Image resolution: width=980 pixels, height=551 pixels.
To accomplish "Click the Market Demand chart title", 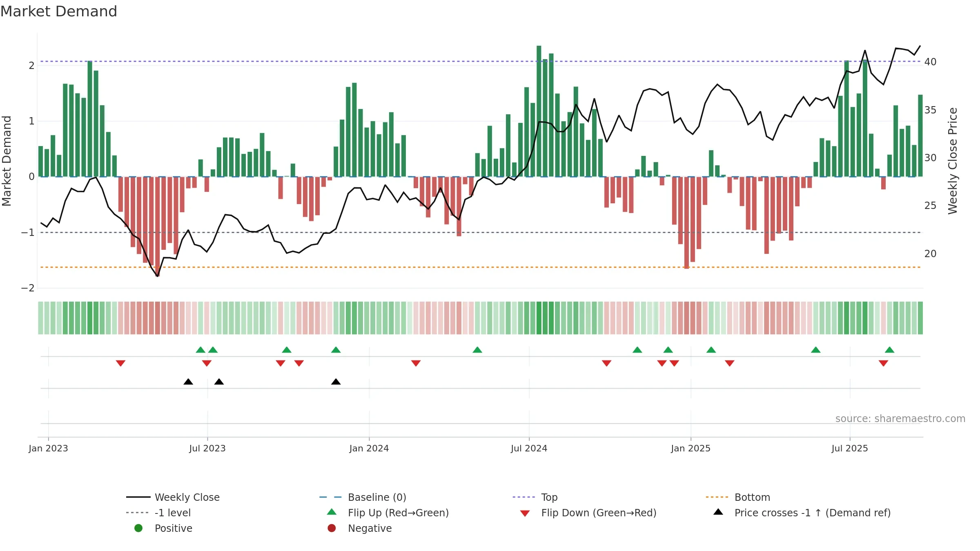I will (59, 11).
